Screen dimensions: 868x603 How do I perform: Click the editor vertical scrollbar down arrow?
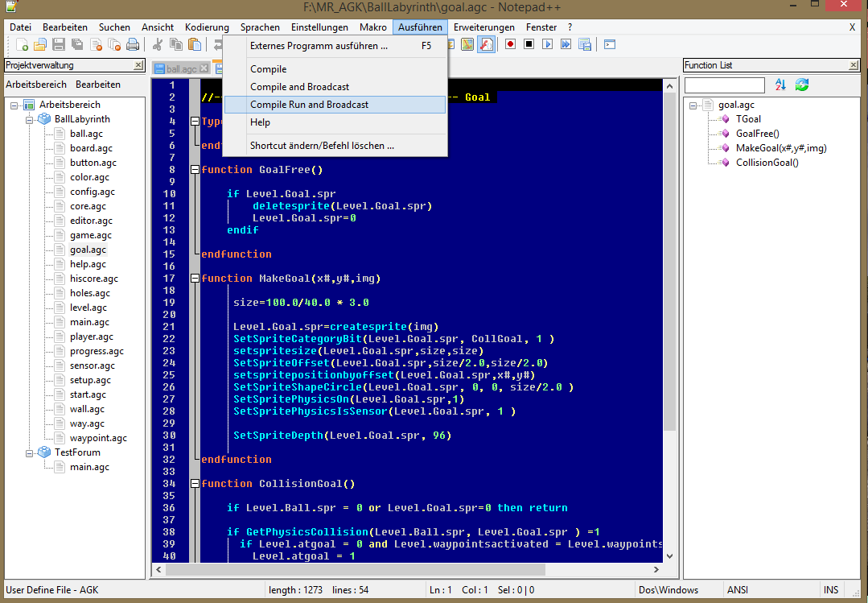pyautogui.click(x=669, y=556)
